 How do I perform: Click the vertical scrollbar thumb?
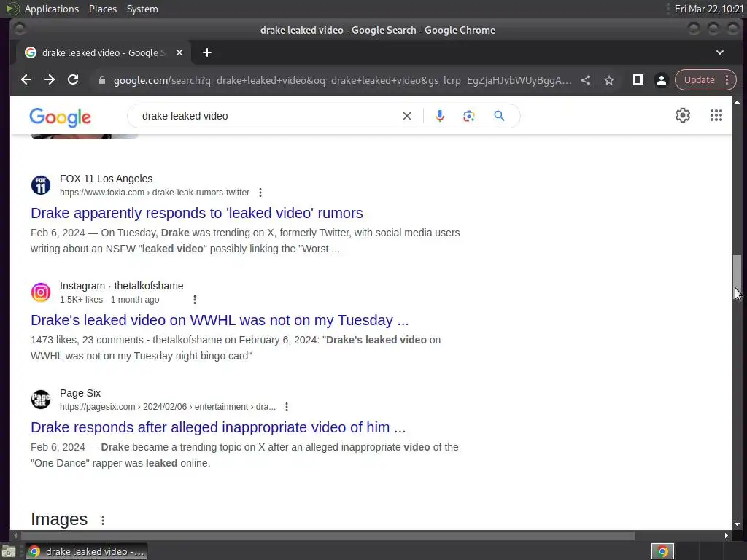(x=737, y=276)
